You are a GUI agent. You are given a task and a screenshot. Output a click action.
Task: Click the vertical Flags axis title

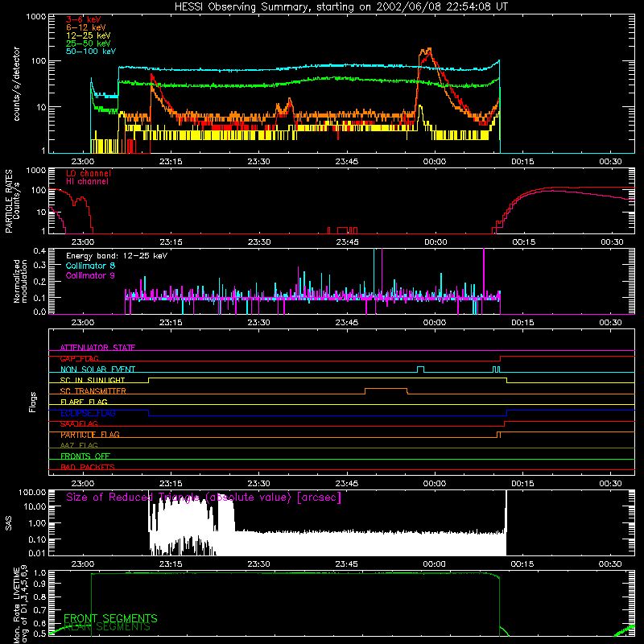coord(33,402)
